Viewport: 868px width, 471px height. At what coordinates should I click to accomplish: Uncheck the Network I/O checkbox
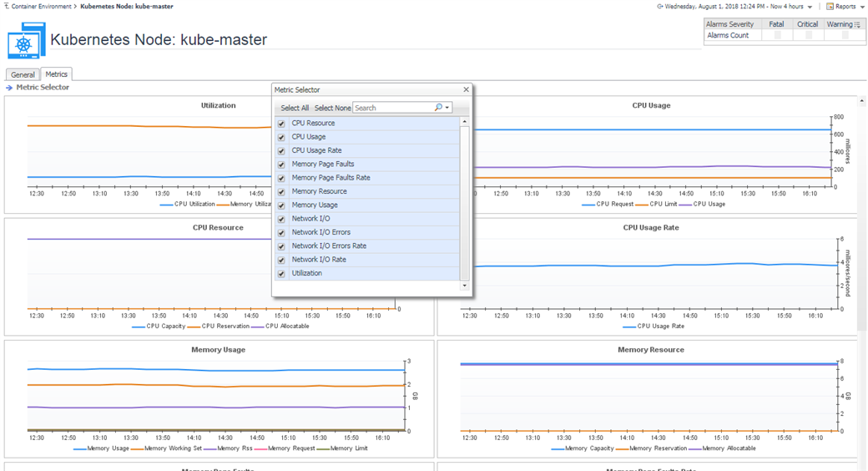click(281, 219)
